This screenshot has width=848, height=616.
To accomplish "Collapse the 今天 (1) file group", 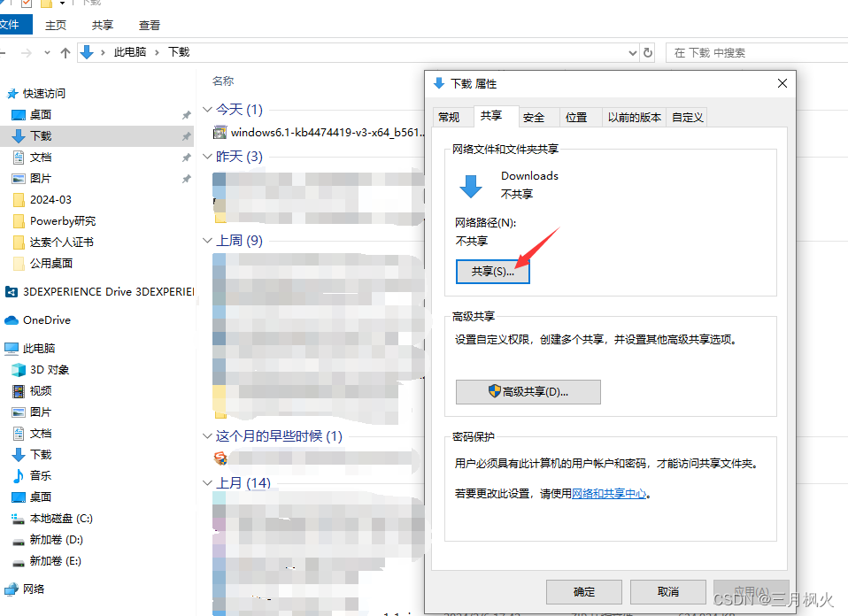I will point(207,109).
